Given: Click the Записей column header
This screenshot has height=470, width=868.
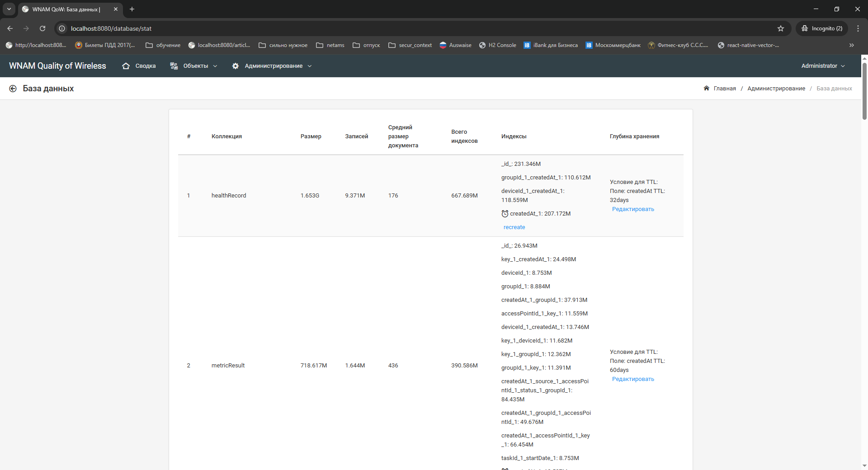Looking at the screenshot, I should tap(356, 136).
